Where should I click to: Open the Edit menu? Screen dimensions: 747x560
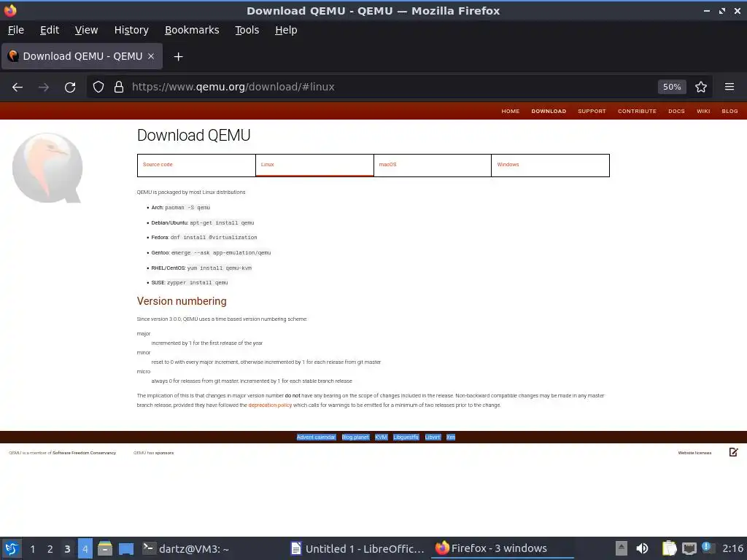click(50, 30)
